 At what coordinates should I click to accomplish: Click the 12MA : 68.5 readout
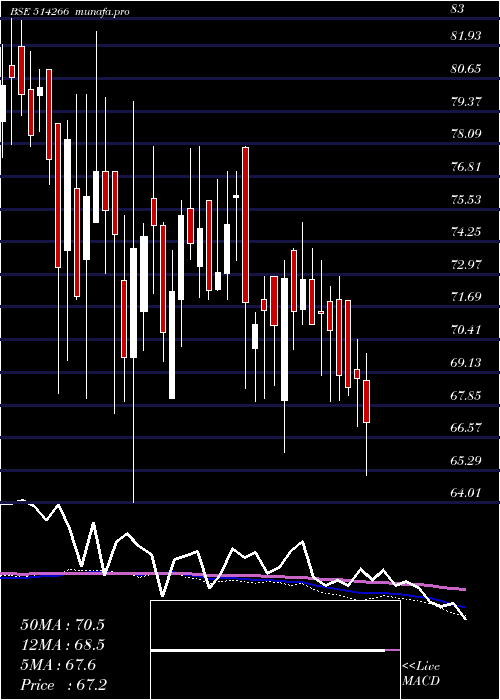[x=62, y=645]
